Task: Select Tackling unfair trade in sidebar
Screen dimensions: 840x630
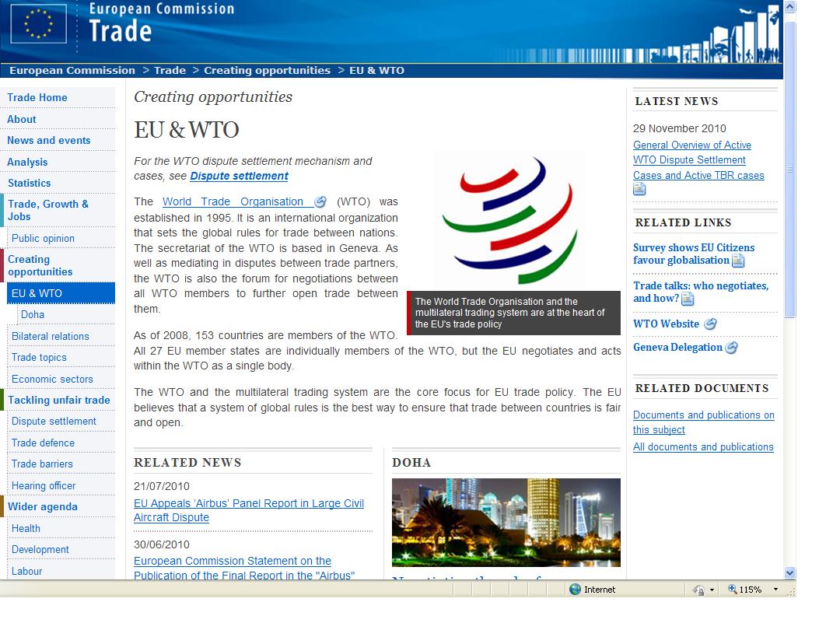Action: pyautogui.click(x=59, y=401)
